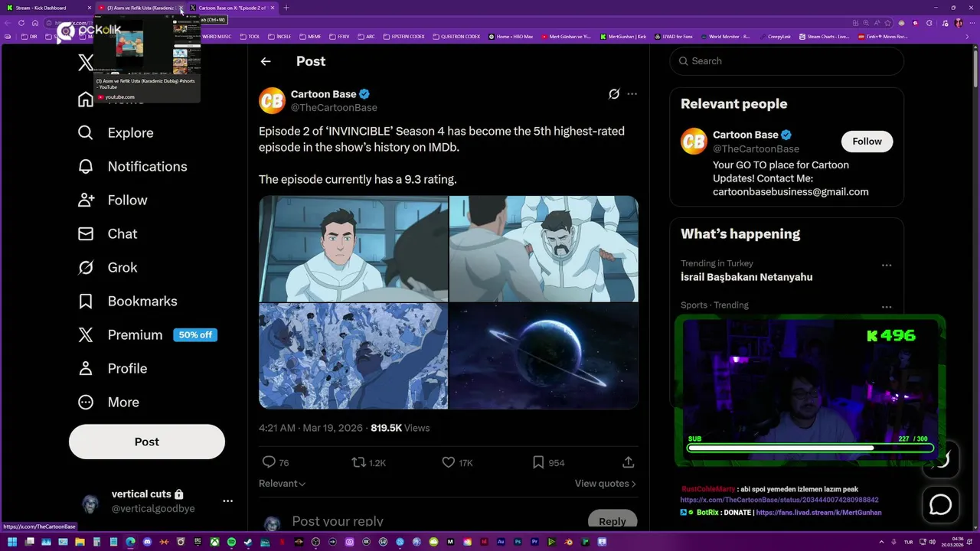The image size is (980, 551).
Task: Open Xbox app from the taskbar
Action: pyautogui.click(x=214, y=542)
